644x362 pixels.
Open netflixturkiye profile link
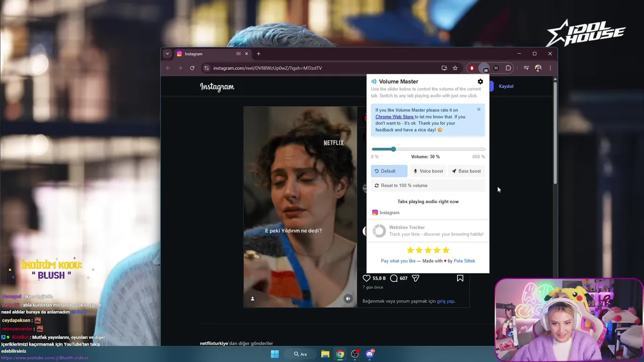pyautogui.click(x=214, y=343)
